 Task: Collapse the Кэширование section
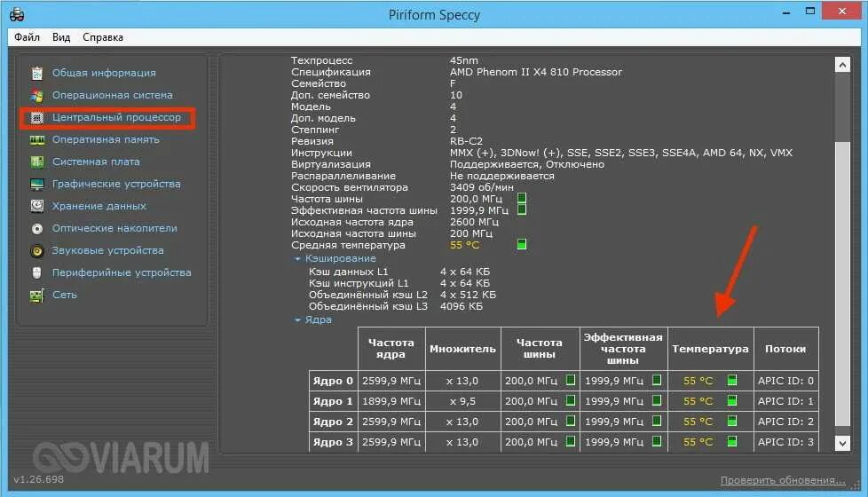click(x=297, y=258)
